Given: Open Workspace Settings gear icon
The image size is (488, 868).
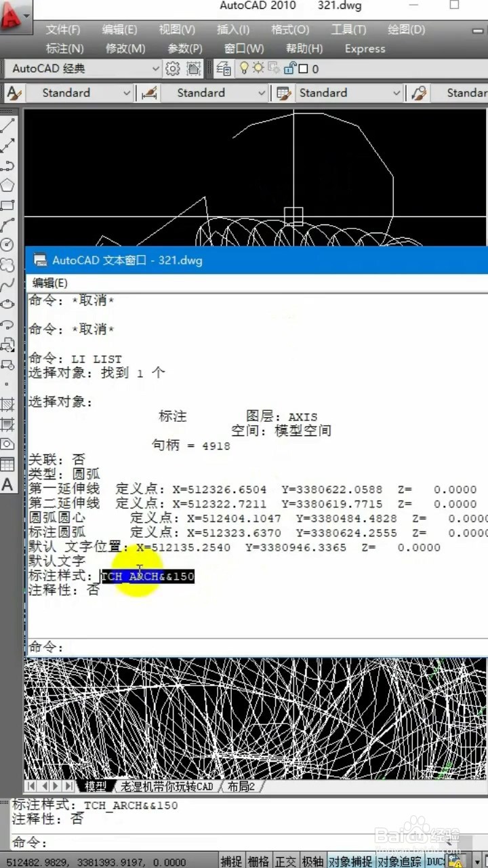Looking at the screenshot, I should 173,68.
